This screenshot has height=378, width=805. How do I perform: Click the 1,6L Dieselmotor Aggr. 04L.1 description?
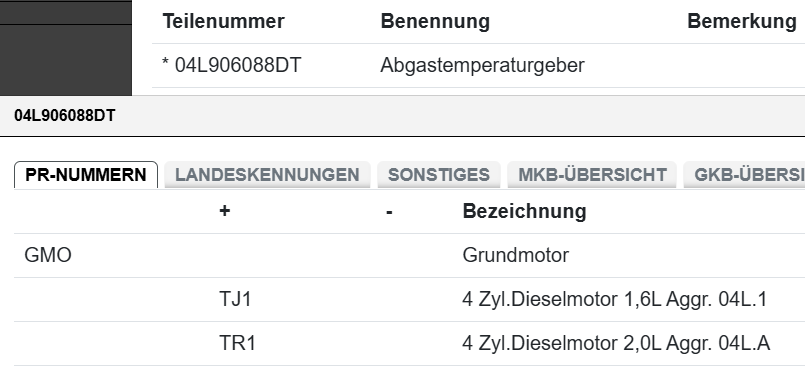pyautogui.click(x=615, y=299)
